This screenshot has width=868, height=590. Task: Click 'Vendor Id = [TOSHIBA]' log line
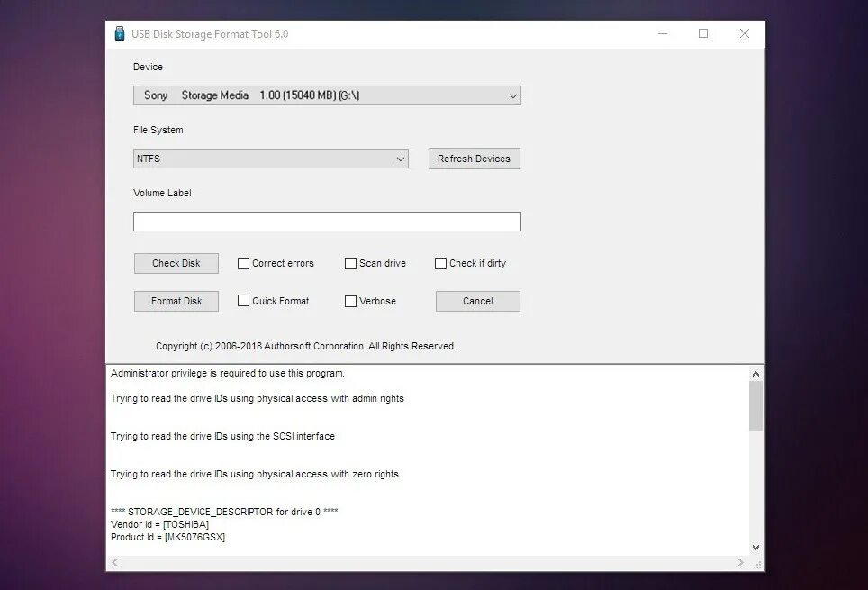pos(159,524)
